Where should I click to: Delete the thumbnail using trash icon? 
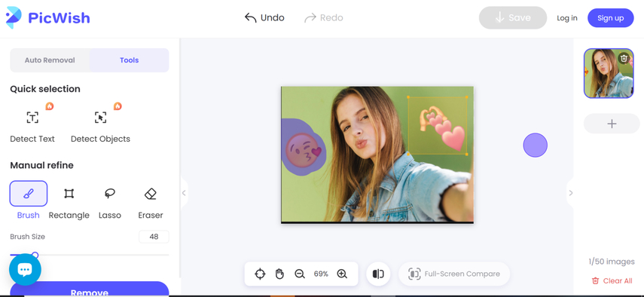coord(624,58)
